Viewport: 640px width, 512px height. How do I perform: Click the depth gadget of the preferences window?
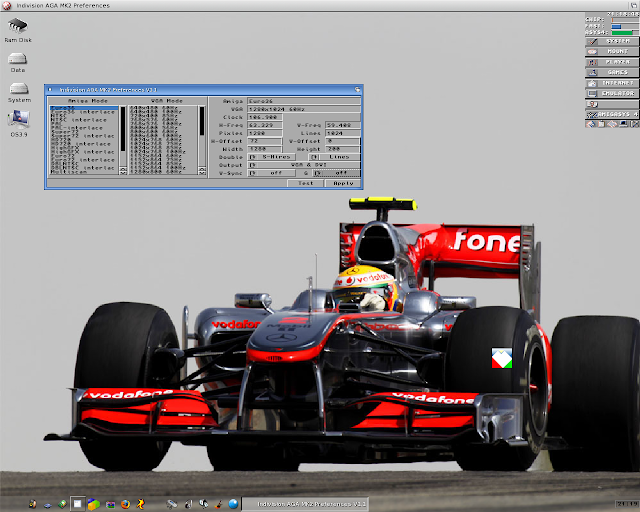pyautogui.click(x=358, y=89)
